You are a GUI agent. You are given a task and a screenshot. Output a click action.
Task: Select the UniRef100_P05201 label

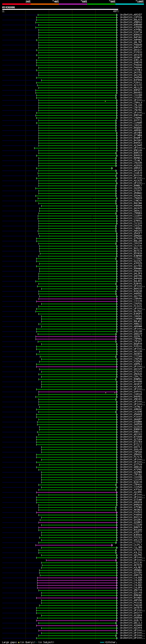131,347
